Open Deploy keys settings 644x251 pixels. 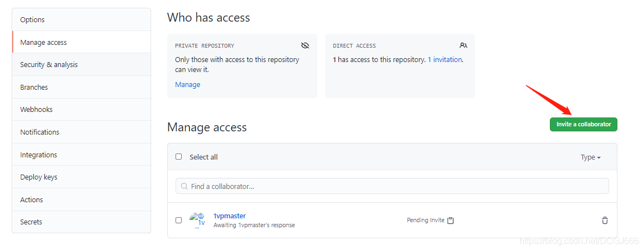pyautogui.click(x=81, y=177)
